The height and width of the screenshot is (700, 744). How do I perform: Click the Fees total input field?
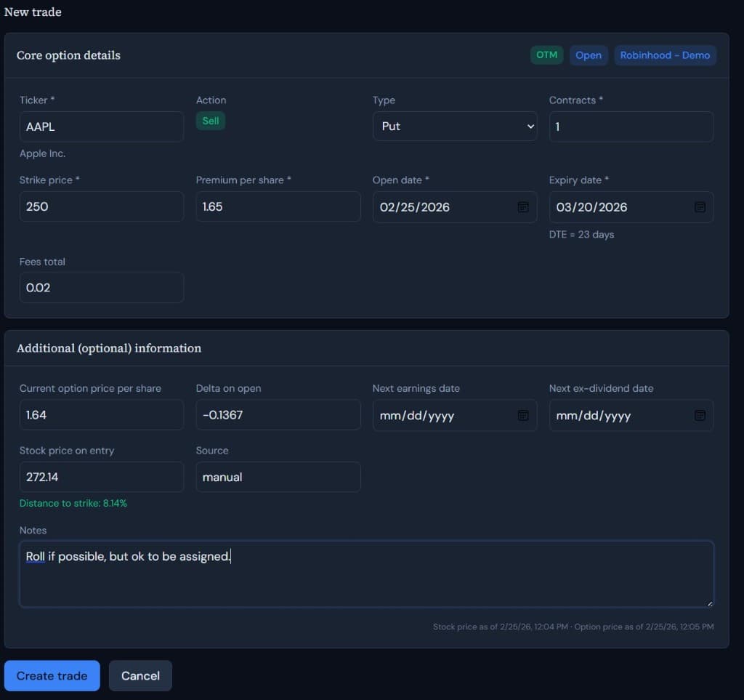coord(101,287)
